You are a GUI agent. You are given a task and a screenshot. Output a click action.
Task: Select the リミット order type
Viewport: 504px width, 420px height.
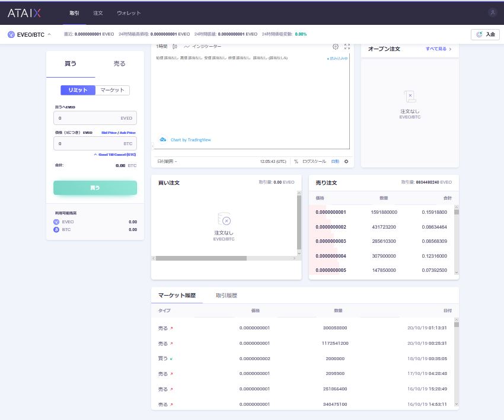[78, 90]
